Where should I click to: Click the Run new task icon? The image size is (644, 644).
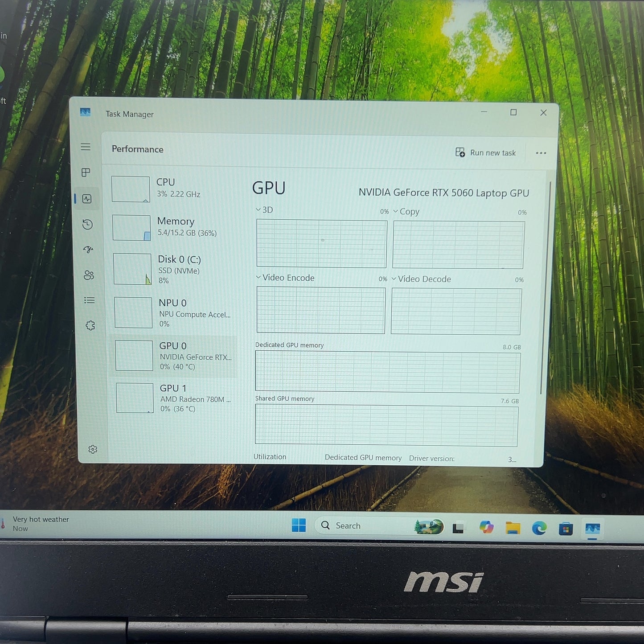coord(460,152)
